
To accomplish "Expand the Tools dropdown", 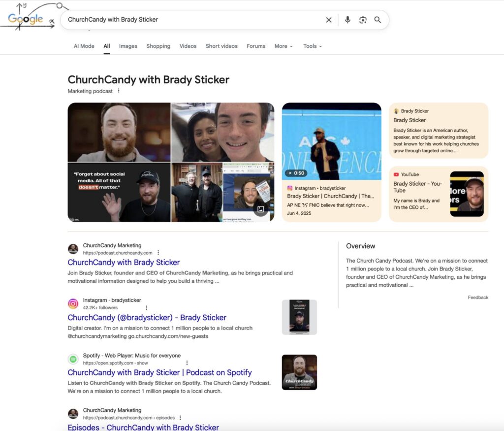I will tap(312, 46).
